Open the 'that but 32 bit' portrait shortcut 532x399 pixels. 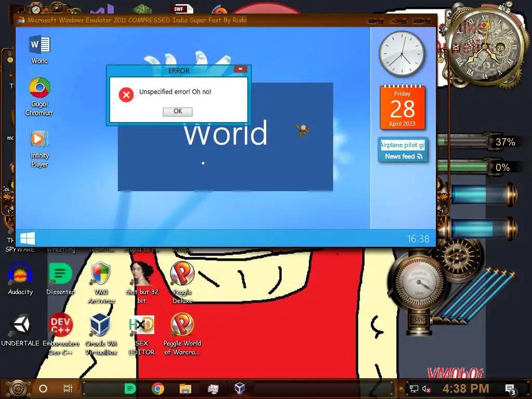[x=141, y=282]
